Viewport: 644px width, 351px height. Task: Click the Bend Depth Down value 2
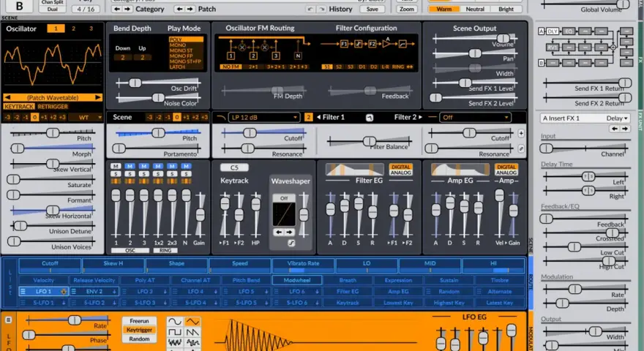122,58
